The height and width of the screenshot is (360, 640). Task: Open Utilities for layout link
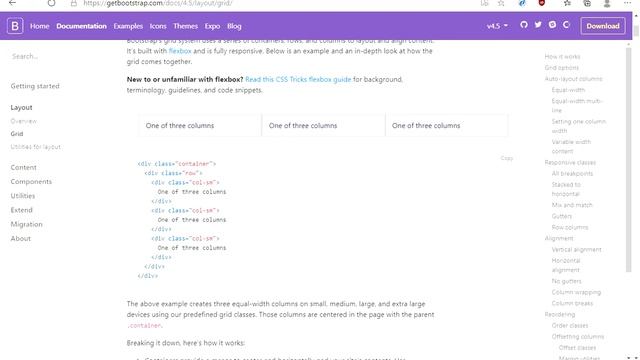[36, 147]
